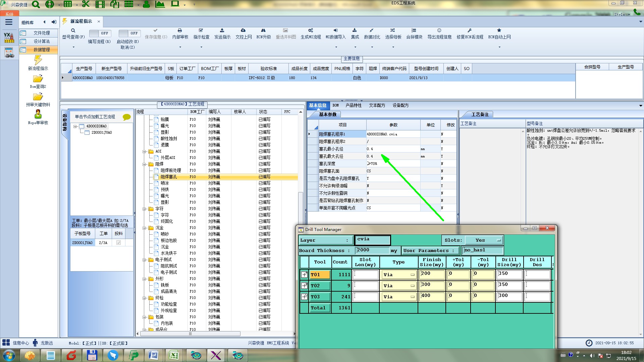Open the Bom查询2 folder icon
This screenshot has height=362, width=644.
[38, 79]
